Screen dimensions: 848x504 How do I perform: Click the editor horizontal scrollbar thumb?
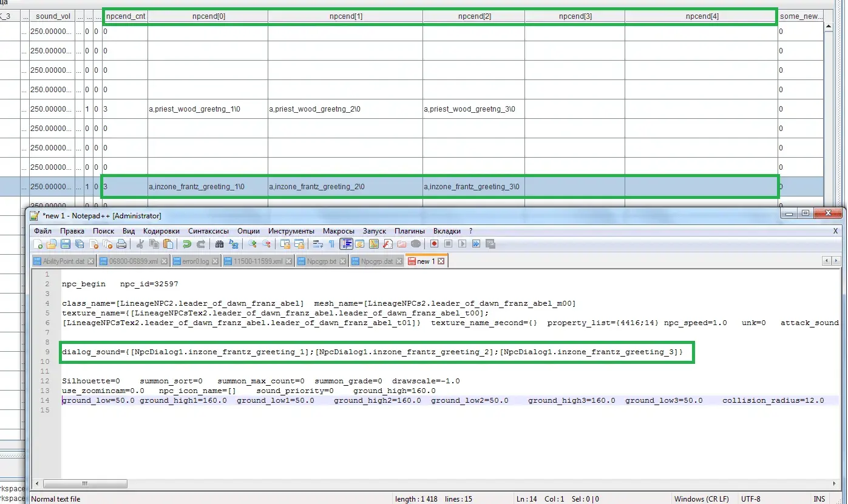click(84, 484)
